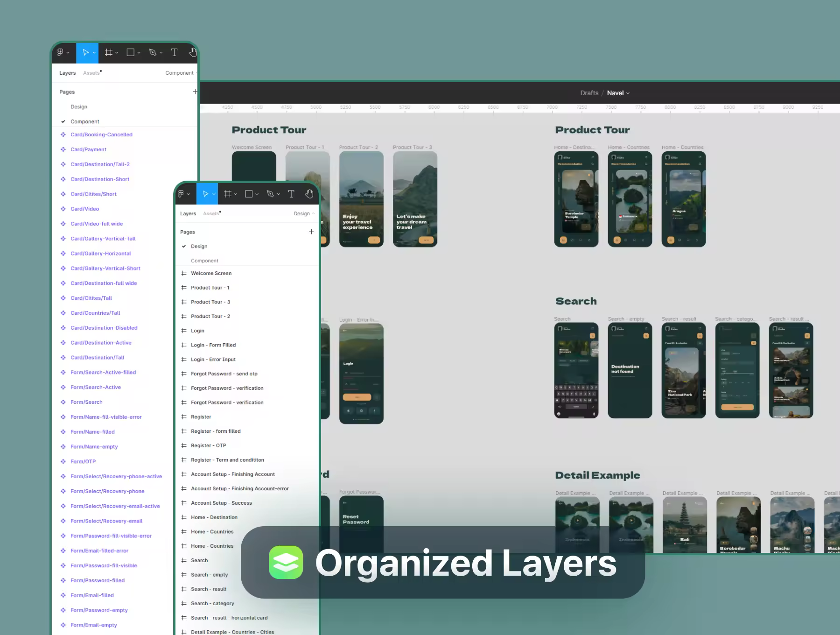Open Move tool dropdown arrow in front panel
840x635 pixels.
214,194
